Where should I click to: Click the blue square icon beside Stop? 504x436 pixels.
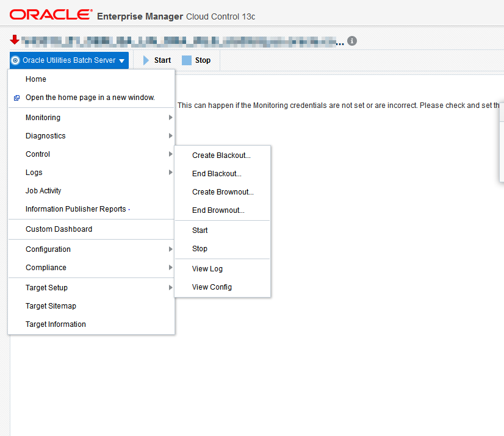point(187,60)
